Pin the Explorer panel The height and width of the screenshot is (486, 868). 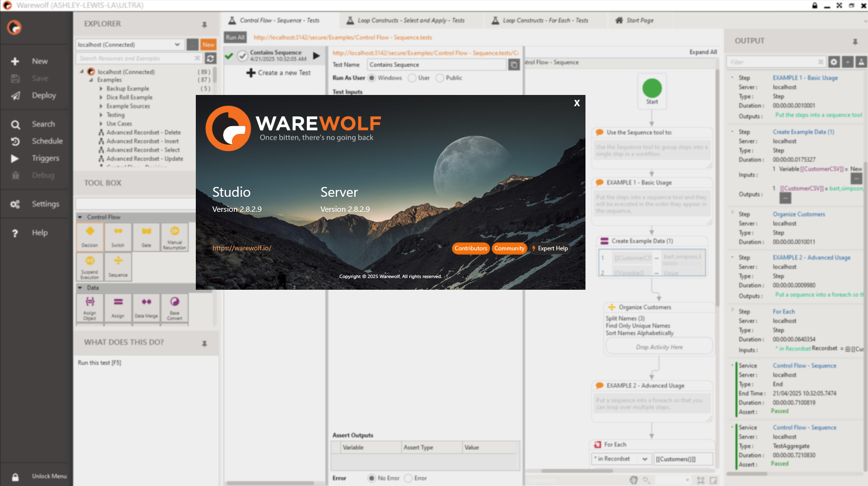(x=205, y=24)
